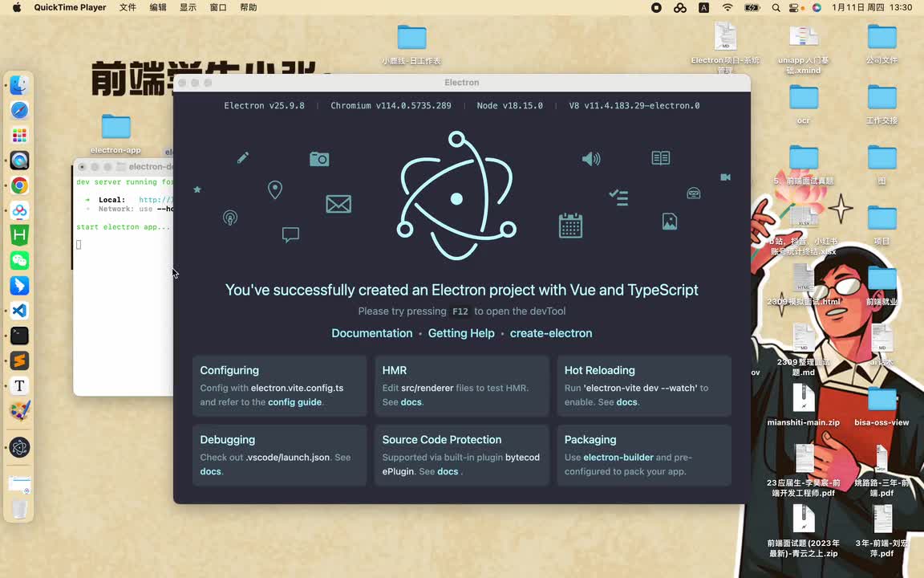This screenshot has height=578, width=924.
Task: Follow the config guide link
Action: [294, 402]
